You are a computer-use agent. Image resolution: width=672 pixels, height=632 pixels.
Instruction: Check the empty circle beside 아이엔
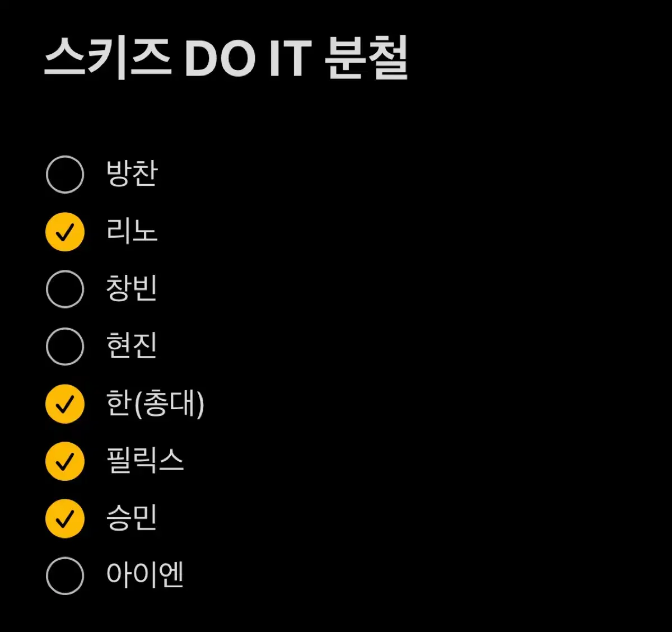click(65, 575)
